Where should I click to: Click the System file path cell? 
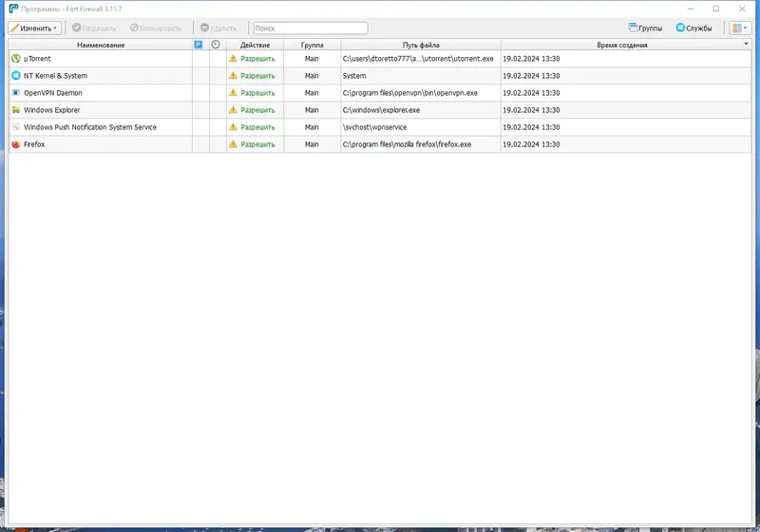point(421,76)
